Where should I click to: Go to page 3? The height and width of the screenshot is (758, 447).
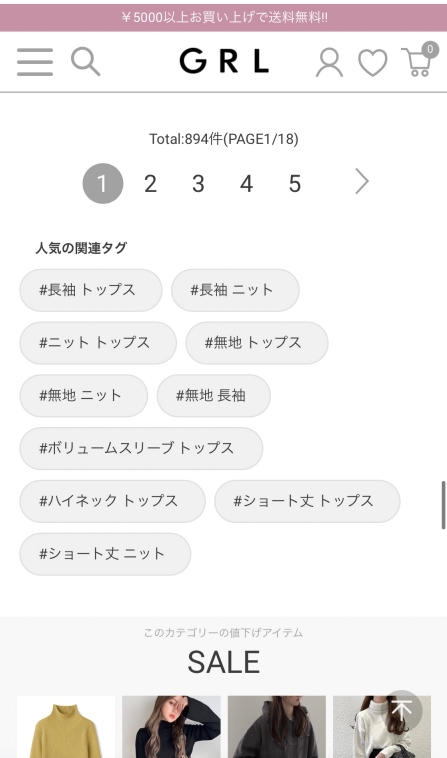[x=198, y=184]
